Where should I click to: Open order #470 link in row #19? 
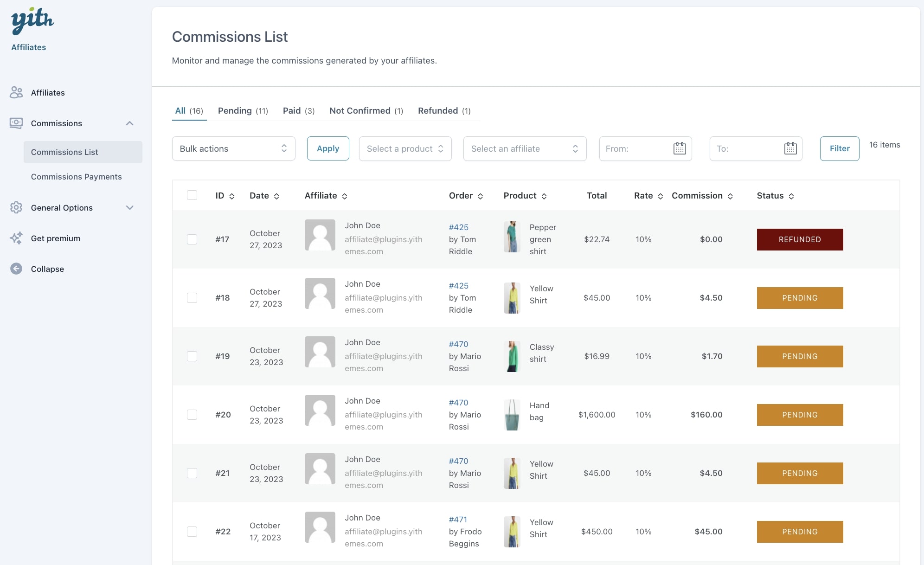click(x=459, y=344)
